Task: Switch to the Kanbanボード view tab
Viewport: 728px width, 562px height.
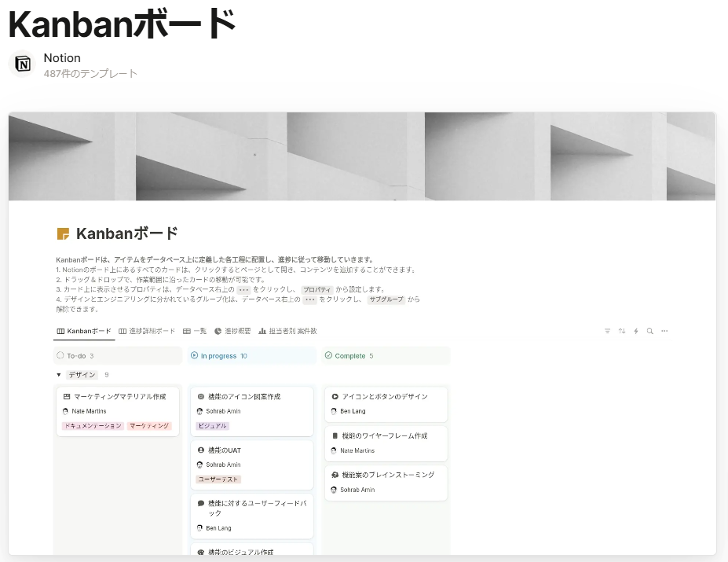Action: tap(84, 331)
